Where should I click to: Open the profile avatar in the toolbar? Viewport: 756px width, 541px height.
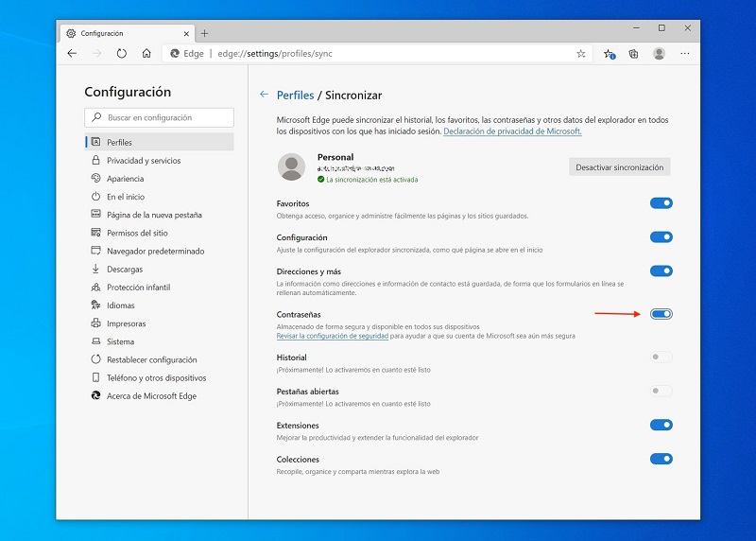659,54
